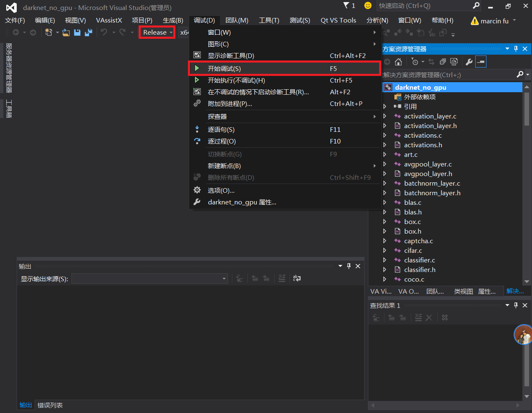Open the 工具箱 side tab
The height and width of the screenshot is (413, 532).
9,108
